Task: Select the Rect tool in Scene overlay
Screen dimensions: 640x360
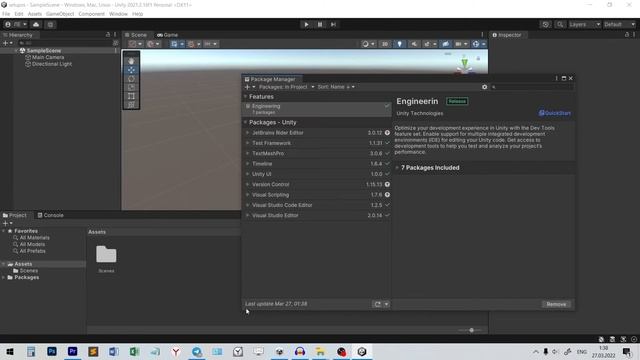Action: (x=131, y=96)
